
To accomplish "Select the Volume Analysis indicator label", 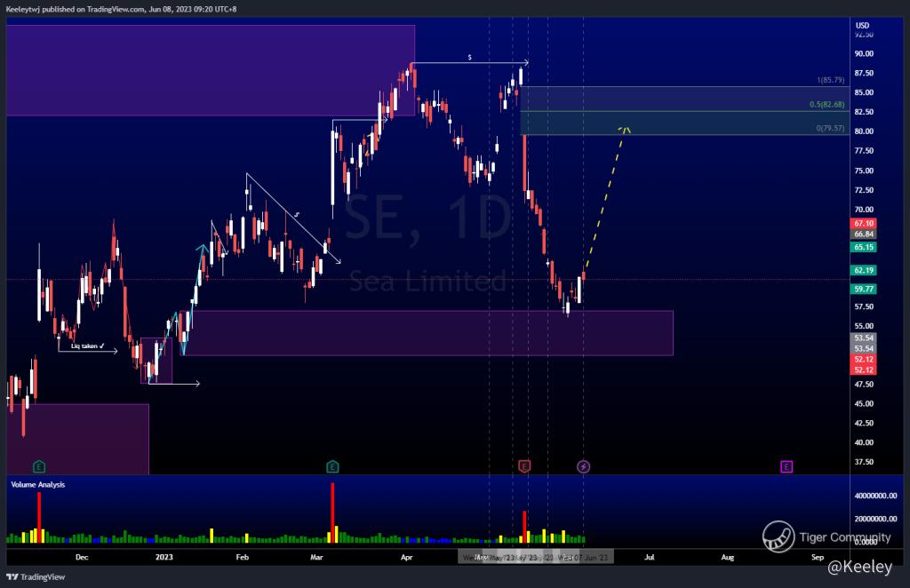I will click(37, 484).
